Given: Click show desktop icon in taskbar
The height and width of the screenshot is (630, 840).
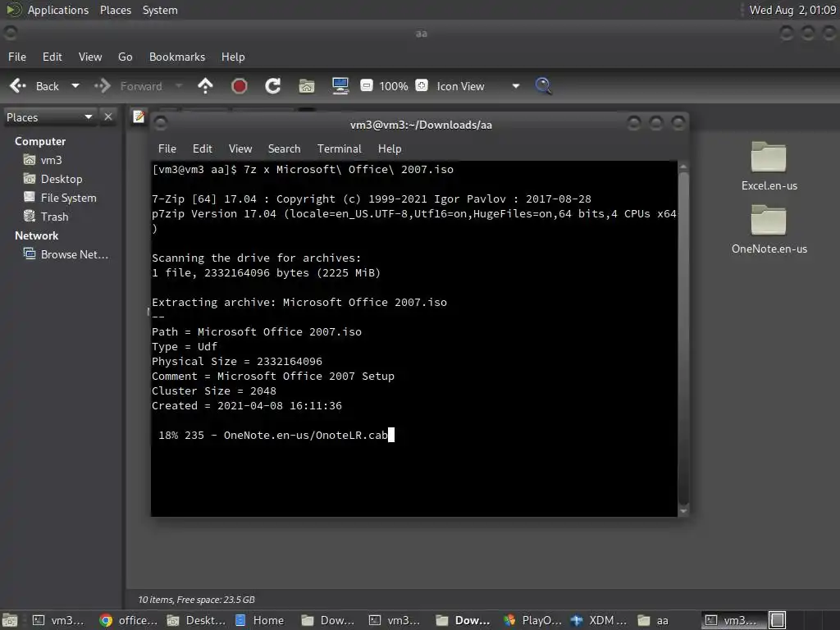Looking at the screenshot, I should tap(10, 620).
